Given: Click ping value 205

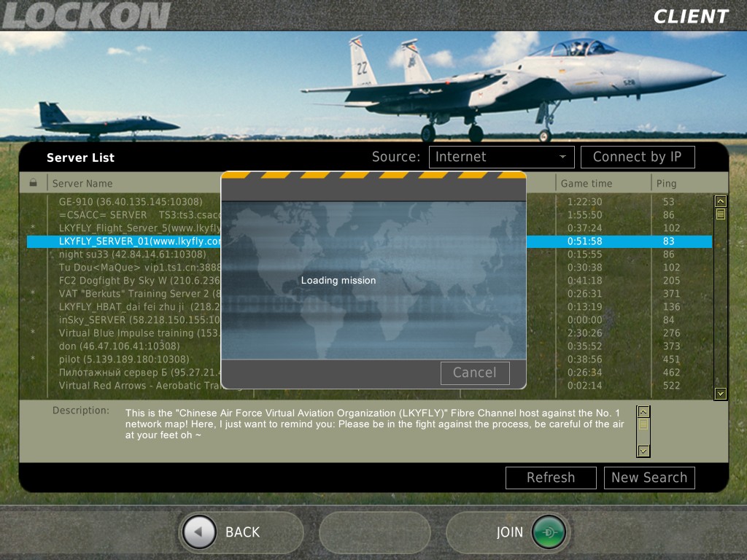Looking at the screenshot, I should [x=671, y=281].
